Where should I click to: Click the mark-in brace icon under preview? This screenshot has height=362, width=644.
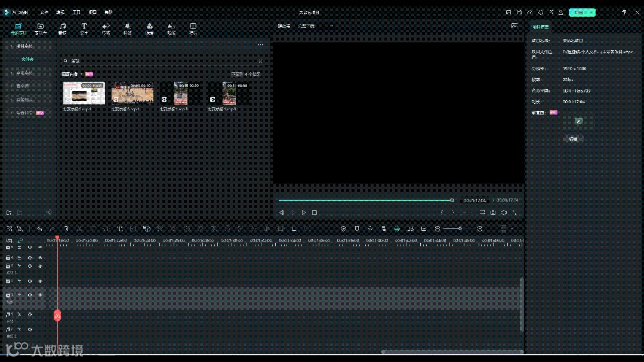[442, 212]
